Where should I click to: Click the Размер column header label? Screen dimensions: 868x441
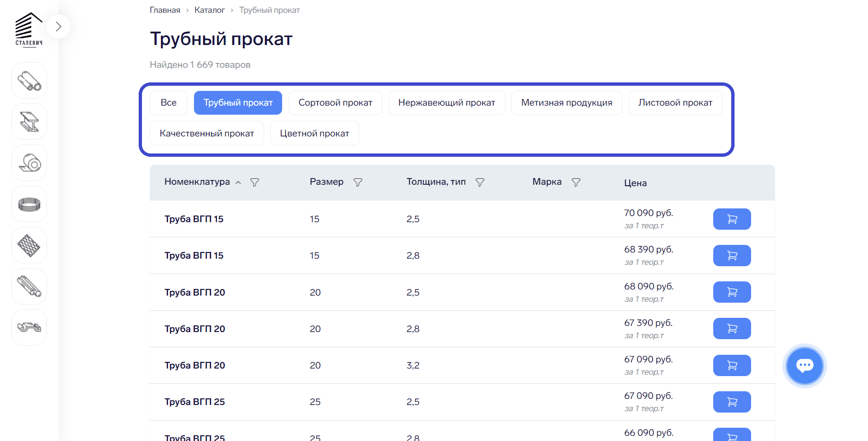click(x=327, y=182)
